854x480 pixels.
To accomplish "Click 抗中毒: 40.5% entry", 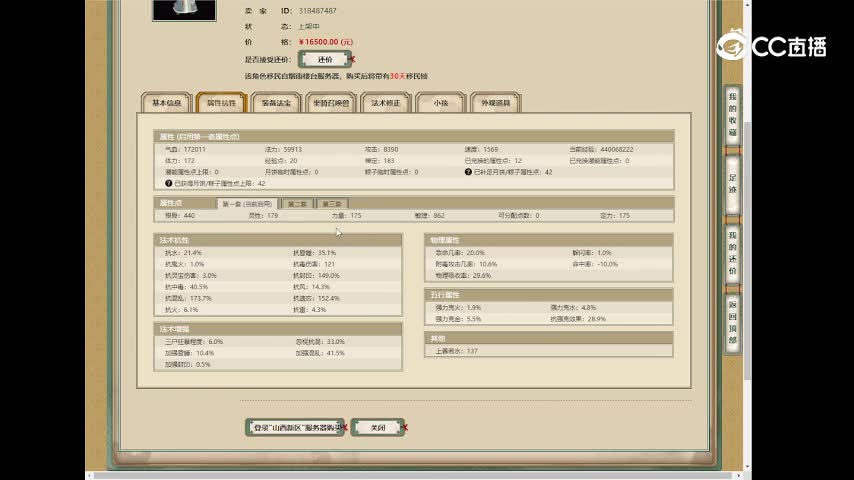I will click(x=186, y=287).
